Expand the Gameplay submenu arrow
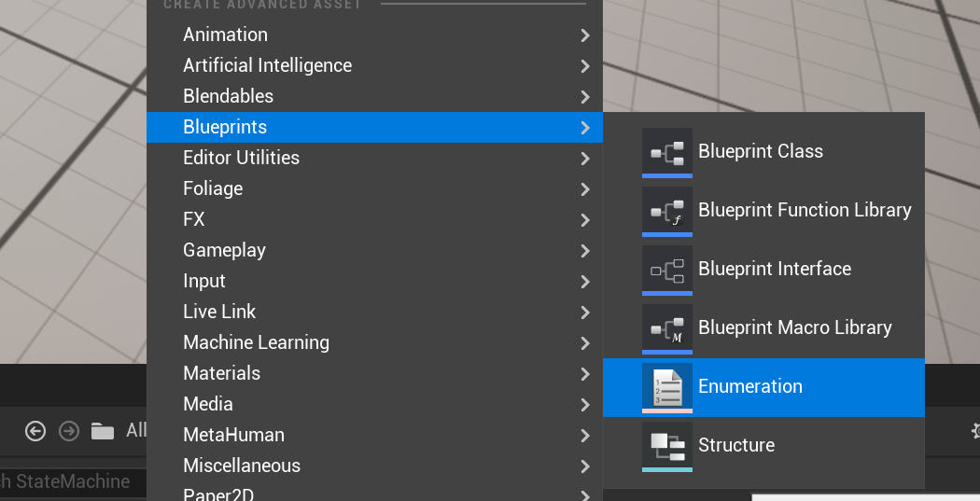The image size is (980, 501). coord(585,251)
